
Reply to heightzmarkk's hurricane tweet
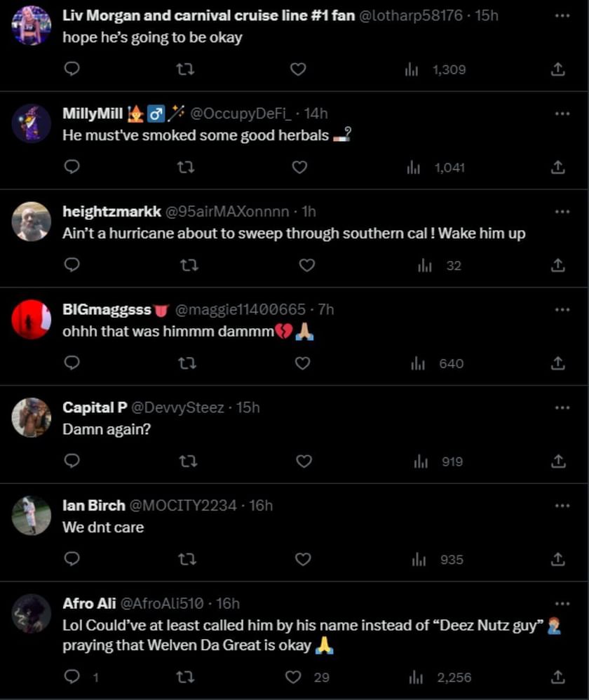72,265
